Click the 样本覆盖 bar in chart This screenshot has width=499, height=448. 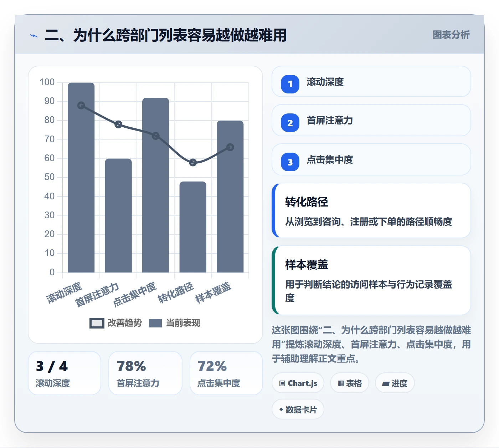tap(230, 197)
